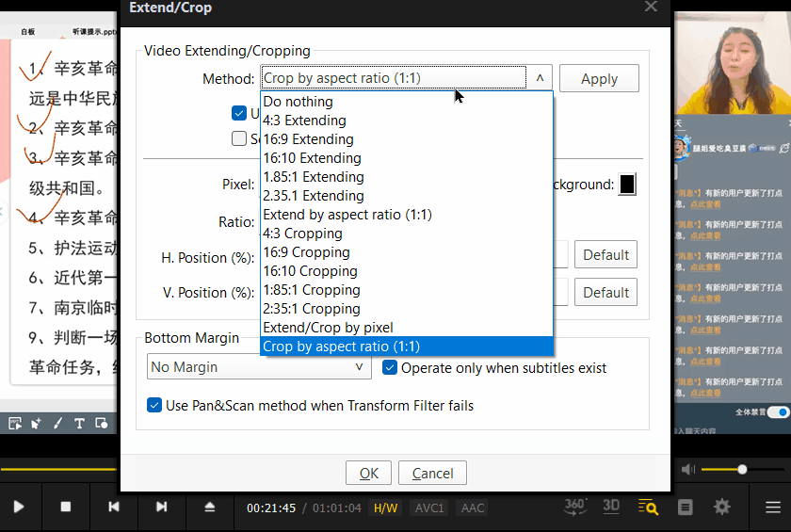Open the black Background color swatch

(x=627, y=185)
